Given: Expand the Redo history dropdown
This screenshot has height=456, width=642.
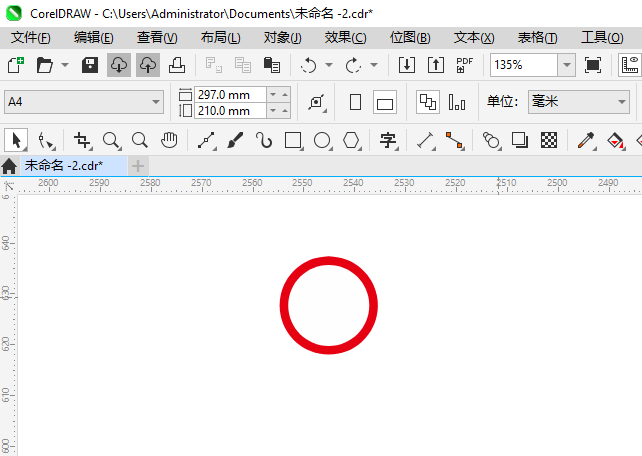Looking at the screenshot, I should click(x=374, y=65).
